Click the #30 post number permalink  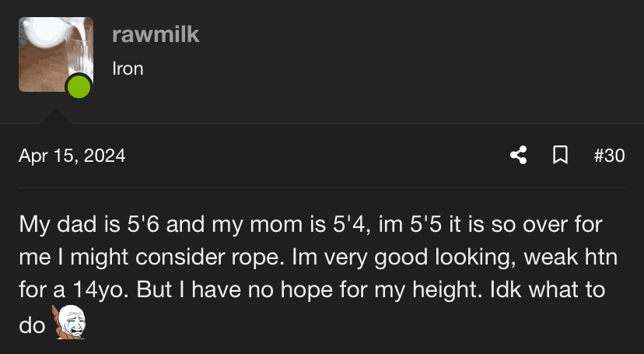point(609,156)
